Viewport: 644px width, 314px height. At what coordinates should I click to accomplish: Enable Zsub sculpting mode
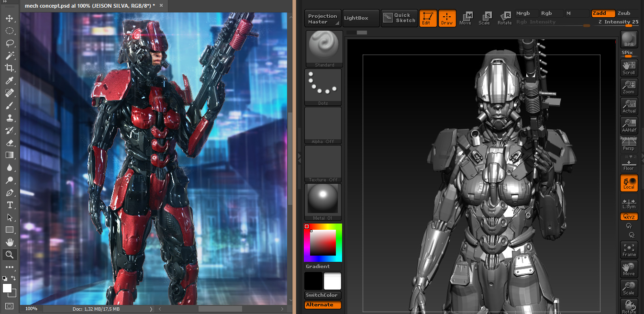(x=627, y=13)
